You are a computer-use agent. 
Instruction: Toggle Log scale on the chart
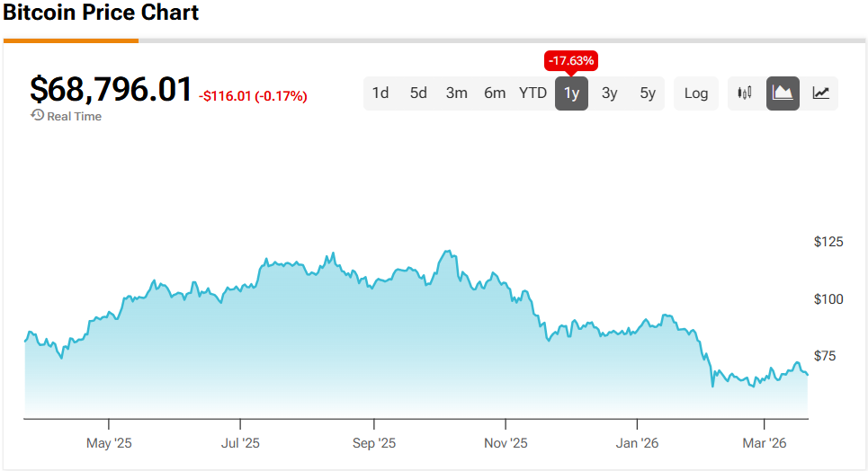(695, 93)
